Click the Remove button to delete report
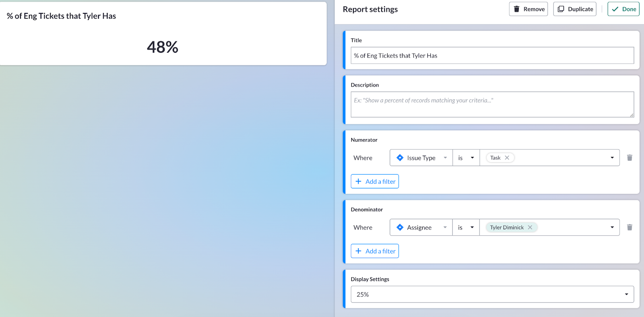The width and height of the screenshot is (644, 317). [x=528, y=9]
